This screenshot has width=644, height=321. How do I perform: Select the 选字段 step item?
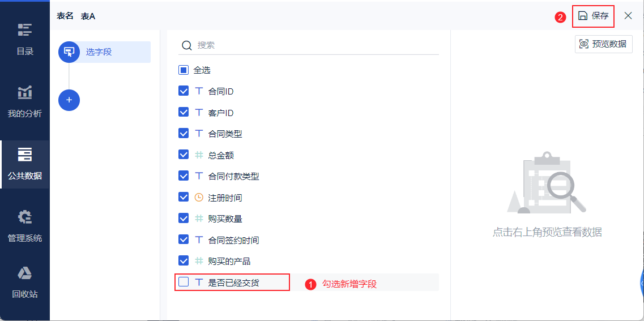[104, 52]
